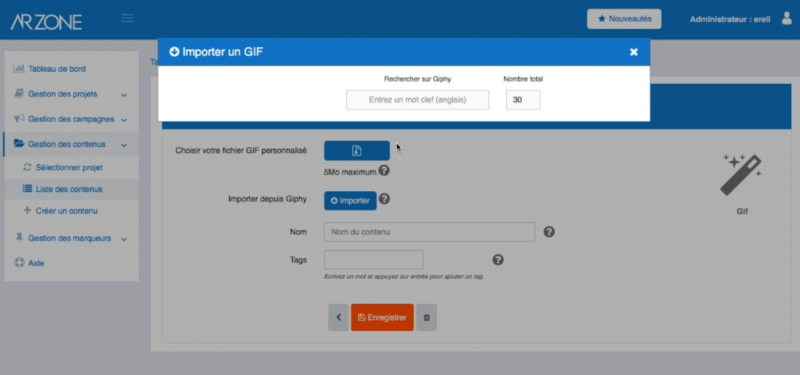Click help icon beside Nom field
The height and width of the screenshot is (375, 800).
(x=549, y=232)
